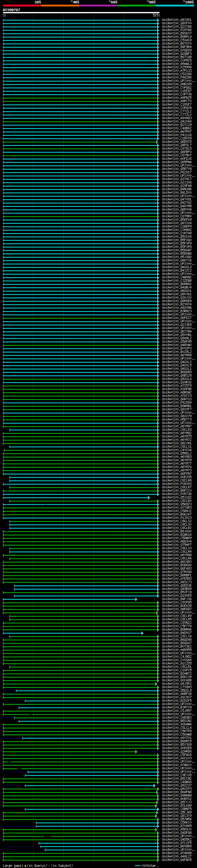Screen dimensions: 197x868
Task: Click the cyan 100char scale bar symbol
Action: click(x=137, y=865)
